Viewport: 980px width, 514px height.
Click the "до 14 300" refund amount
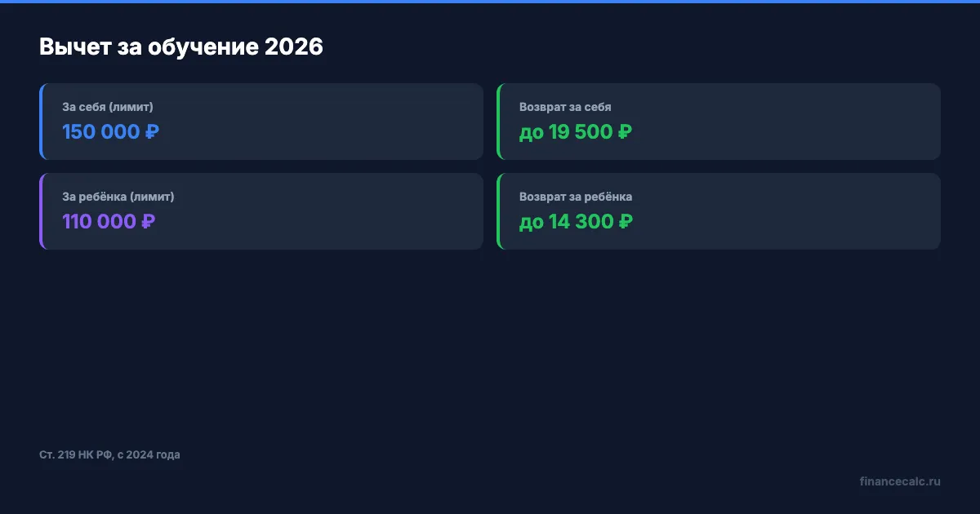pyautogui.click(x=567, y=222)
